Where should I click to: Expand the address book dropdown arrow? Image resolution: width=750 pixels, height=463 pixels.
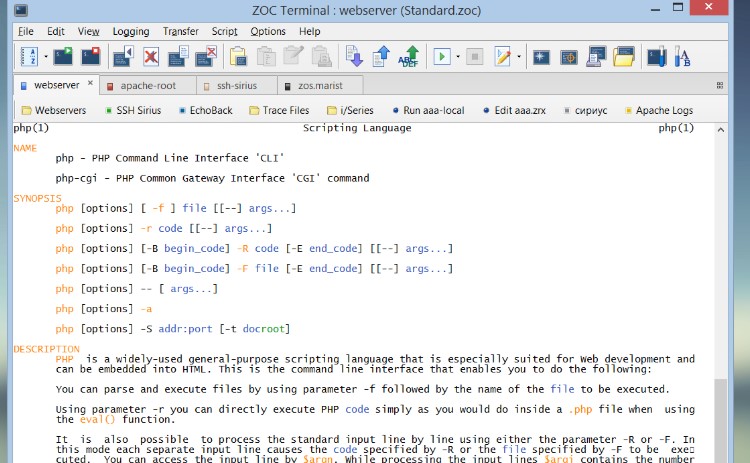46,56
